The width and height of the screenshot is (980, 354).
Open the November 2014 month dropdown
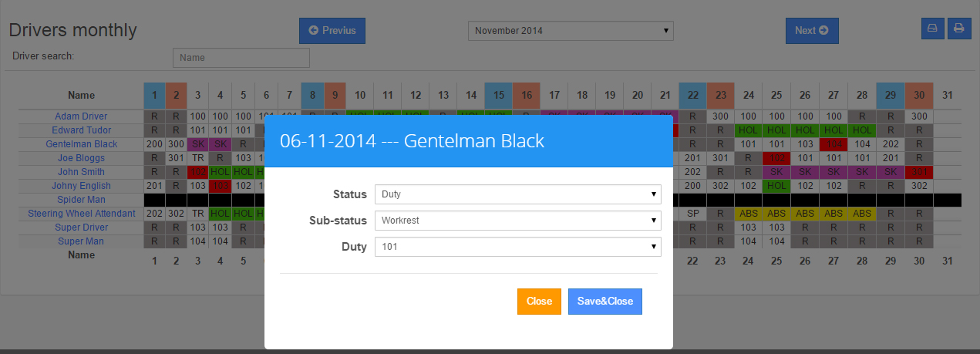click(x=571, y=31)
